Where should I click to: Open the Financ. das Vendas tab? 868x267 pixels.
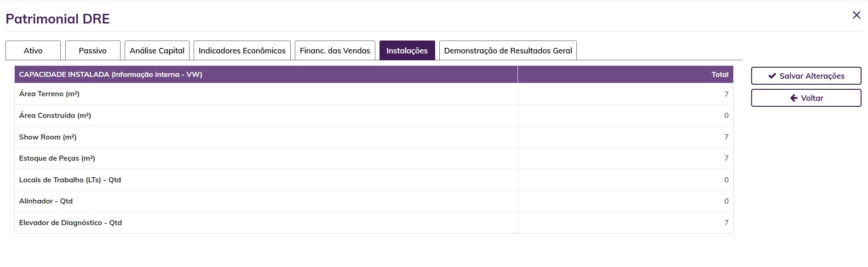click(335, 51)
